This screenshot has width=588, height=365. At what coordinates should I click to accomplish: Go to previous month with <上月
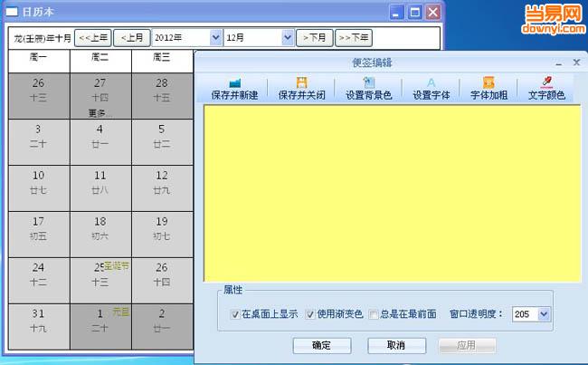(x=132, y=38)
